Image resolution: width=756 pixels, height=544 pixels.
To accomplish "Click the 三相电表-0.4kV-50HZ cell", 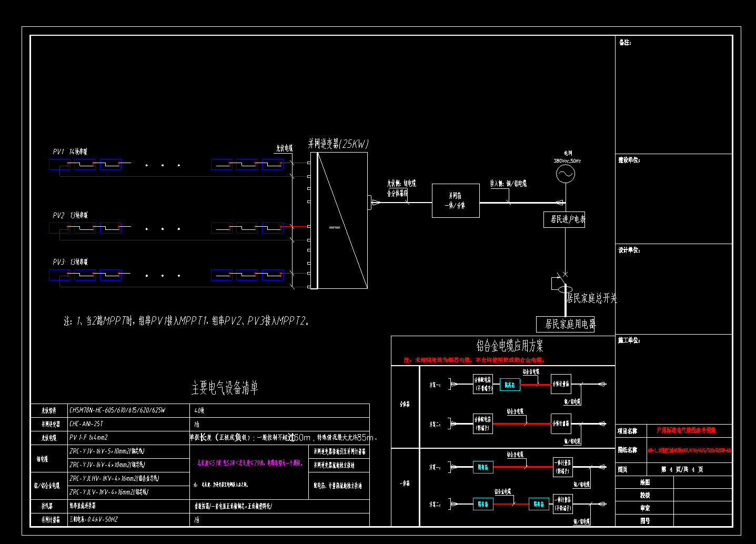I will coord(129,519).
